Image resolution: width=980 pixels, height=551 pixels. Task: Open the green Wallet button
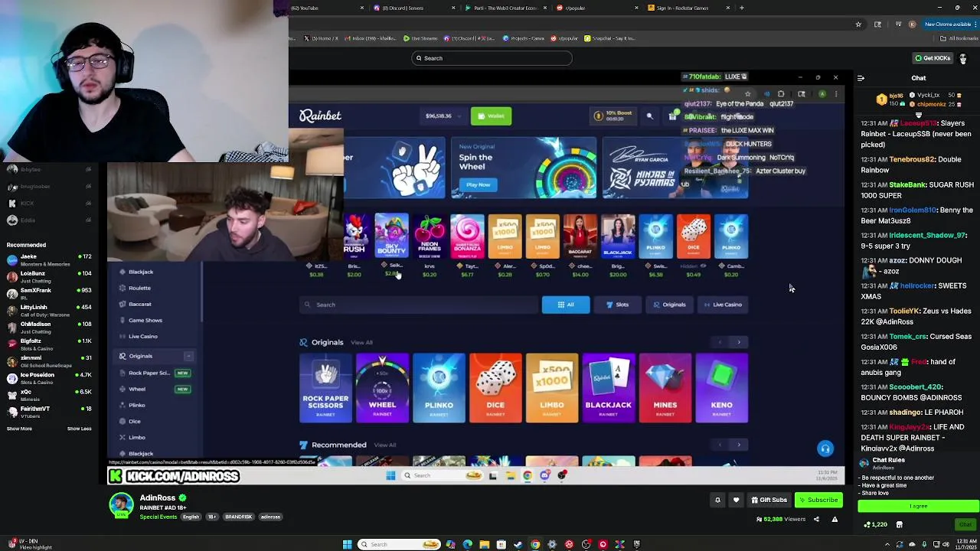(x=491, y=116)
